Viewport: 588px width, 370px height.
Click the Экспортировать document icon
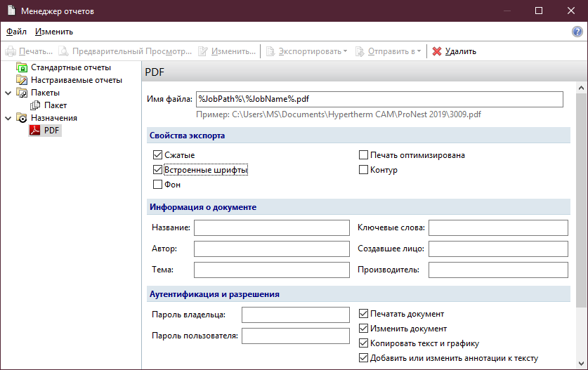coord(270,51)
